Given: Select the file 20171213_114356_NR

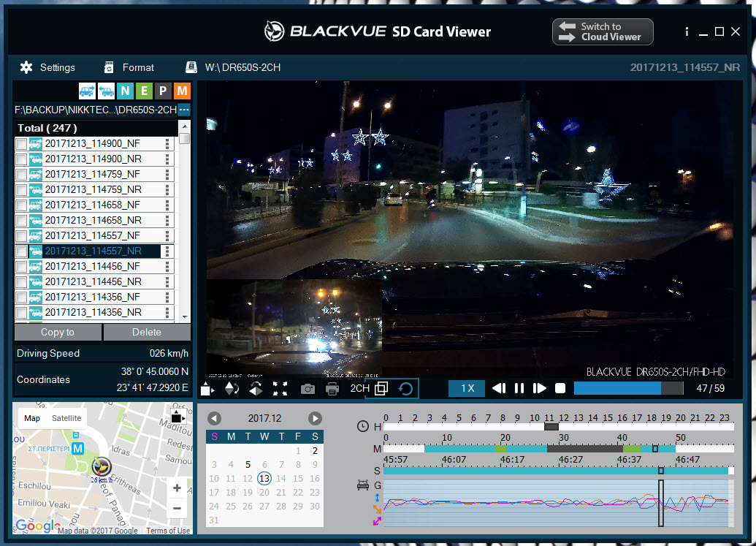Looking at the screenshot, I should pyautogui.click(x=93, y=313).
